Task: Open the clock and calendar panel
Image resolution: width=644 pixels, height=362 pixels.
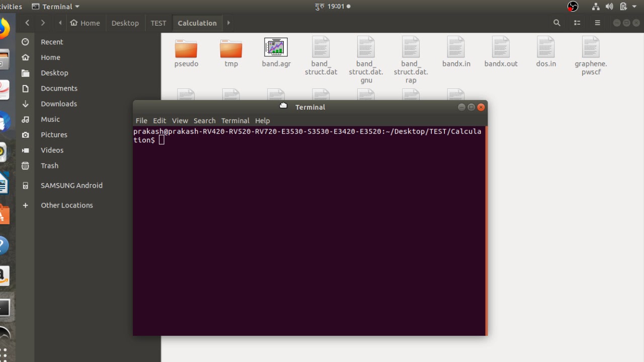Action: [x=333, y=7]
